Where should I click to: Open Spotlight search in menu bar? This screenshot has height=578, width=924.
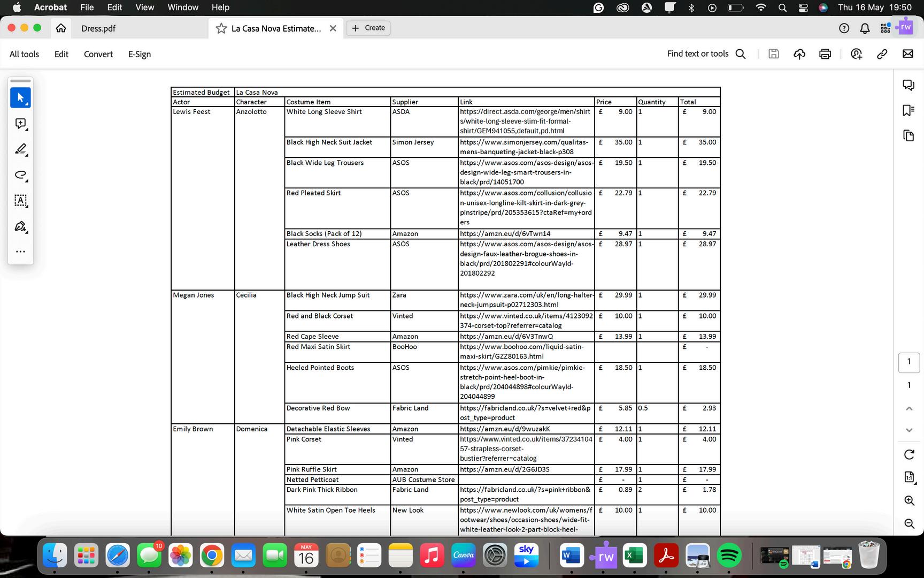pos(782,7)
